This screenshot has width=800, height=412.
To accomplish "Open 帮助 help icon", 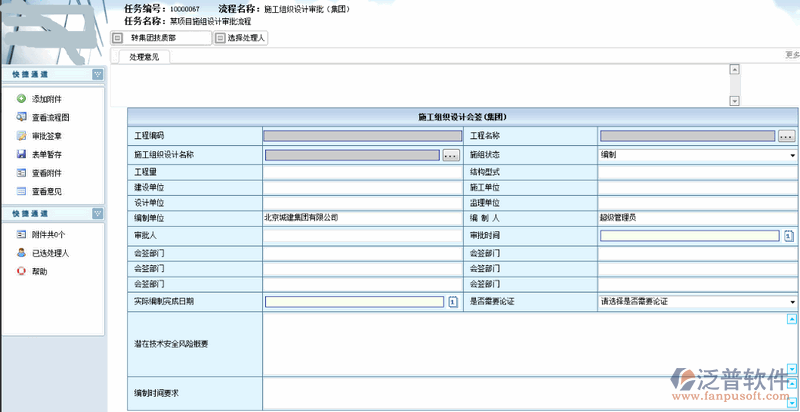I will [x=21, y=271].
